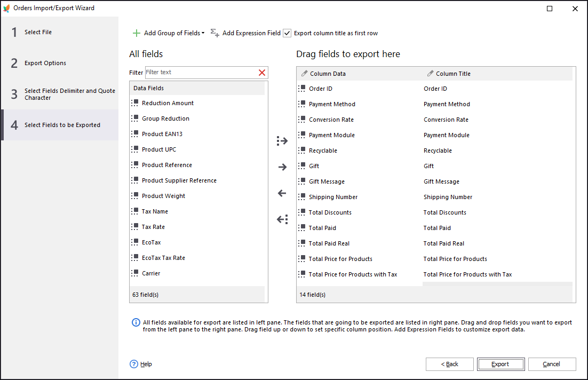Click drag handle icon of Group Reduction
The width and height of the screenshot is (588, 380).
pyautogui.click(x=134, y=118)
